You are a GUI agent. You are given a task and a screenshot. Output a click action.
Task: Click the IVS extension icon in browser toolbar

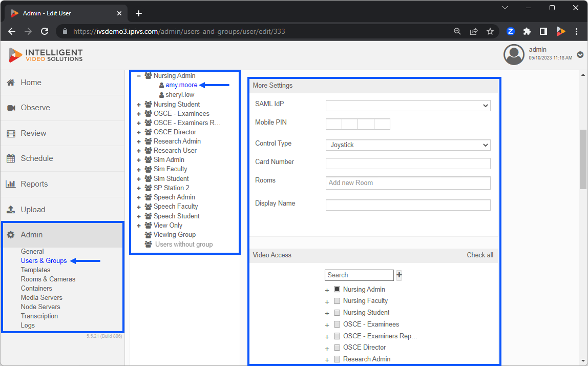561,32
